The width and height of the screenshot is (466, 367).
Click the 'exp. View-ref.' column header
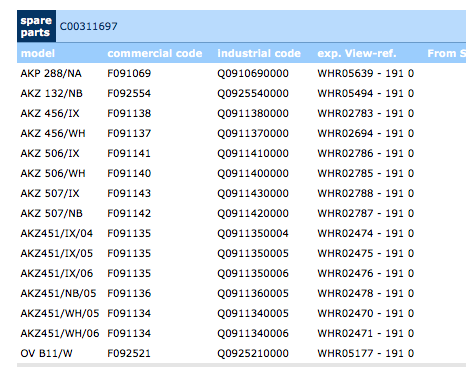[357, 53]
